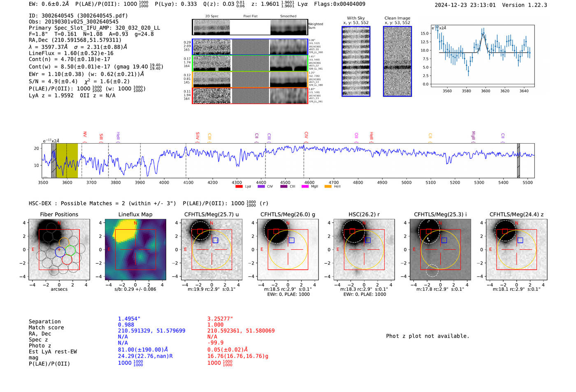Click the OII line marker label
This screenshot has height=392, width=576.
(x=356, y=136)
